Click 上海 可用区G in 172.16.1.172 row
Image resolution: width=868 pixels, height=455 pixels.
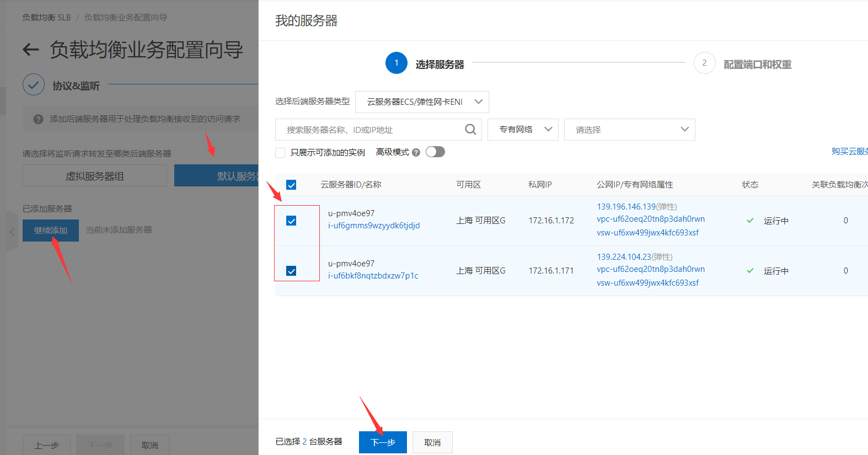[481, 221]
